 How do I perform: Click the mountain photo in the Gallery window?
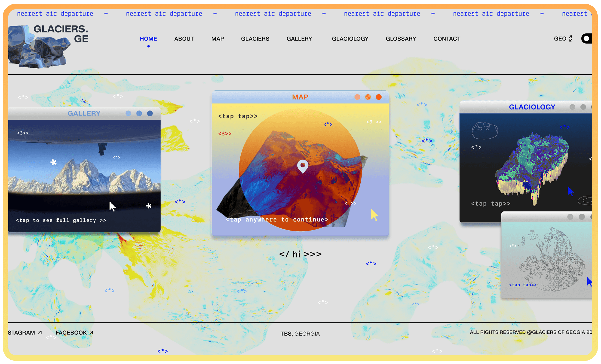coord(85,178)
